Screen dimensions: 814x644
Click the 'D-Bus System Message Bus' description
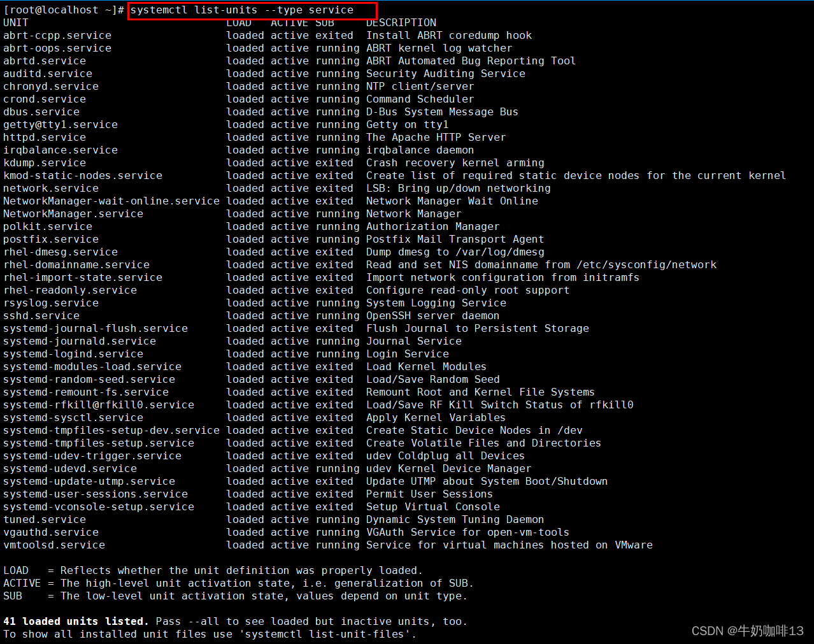click(x=443, y=112)
